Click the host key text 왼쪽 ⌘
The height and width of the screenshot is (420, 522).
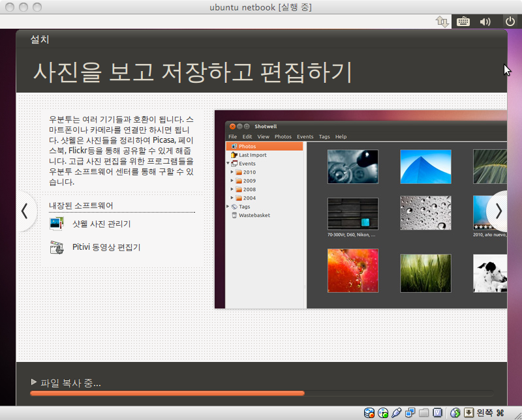pos(490,413)
